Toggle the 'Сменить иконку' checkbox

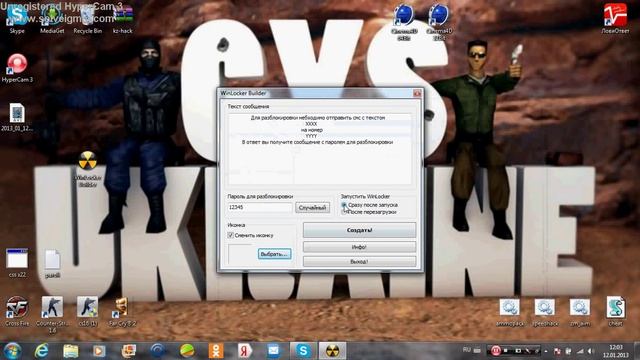tap(231, 235)
